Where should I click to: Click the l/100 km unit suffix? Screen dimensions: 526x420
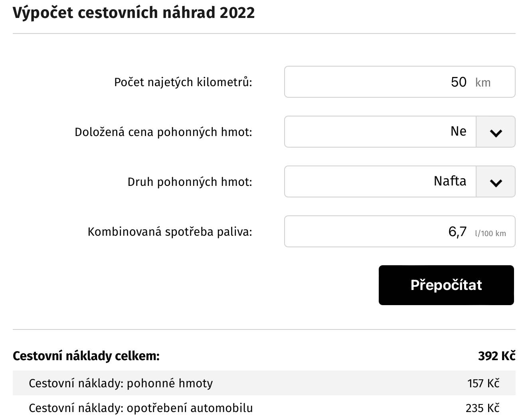pyautogui.click(x=490, y=233)
